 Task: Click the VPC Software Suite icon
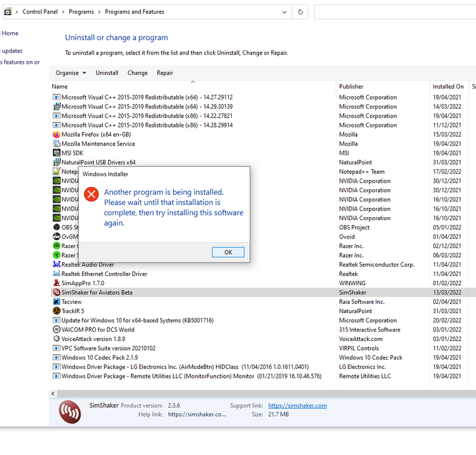(x=56, y=348)
